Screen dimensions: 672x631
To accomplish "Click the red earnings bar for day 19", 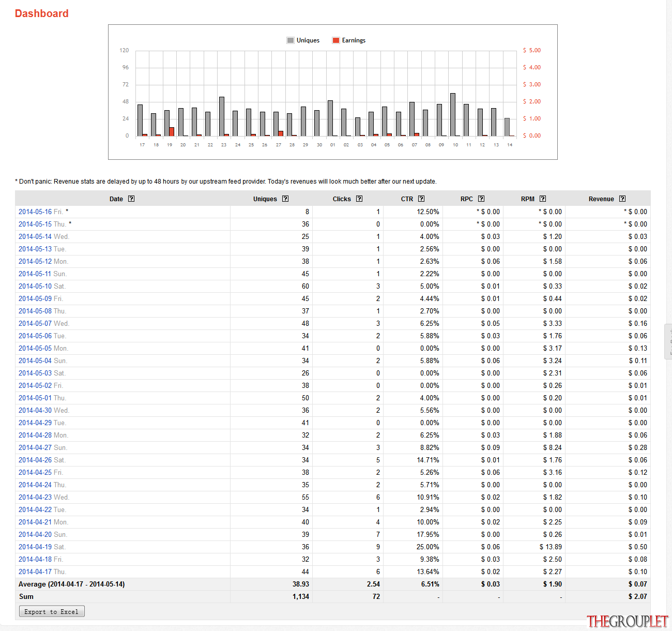I will pyautogui.click(x=172, y=131).
